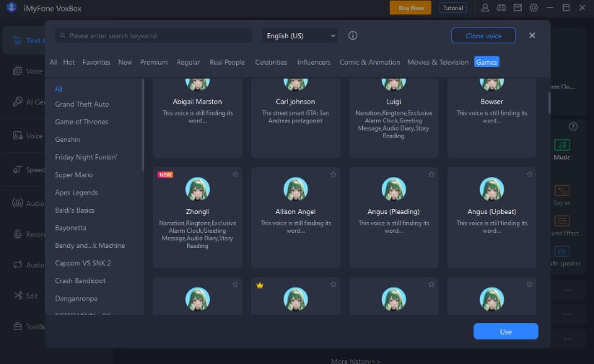Screen dimensions: 594x364
Task: Click the Speech sidebar icon
Action: [17, 169]
